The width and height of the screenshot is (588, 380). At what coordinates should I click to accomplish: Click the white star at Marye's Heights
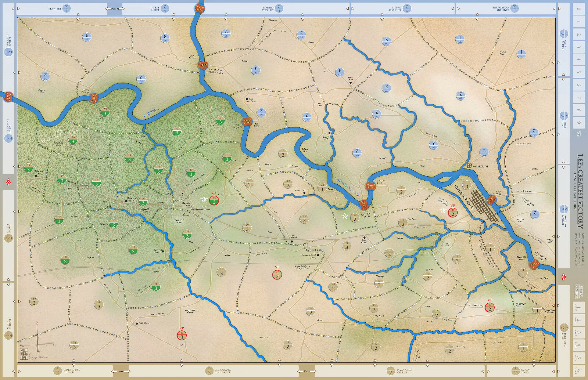(x=443, y=210)
